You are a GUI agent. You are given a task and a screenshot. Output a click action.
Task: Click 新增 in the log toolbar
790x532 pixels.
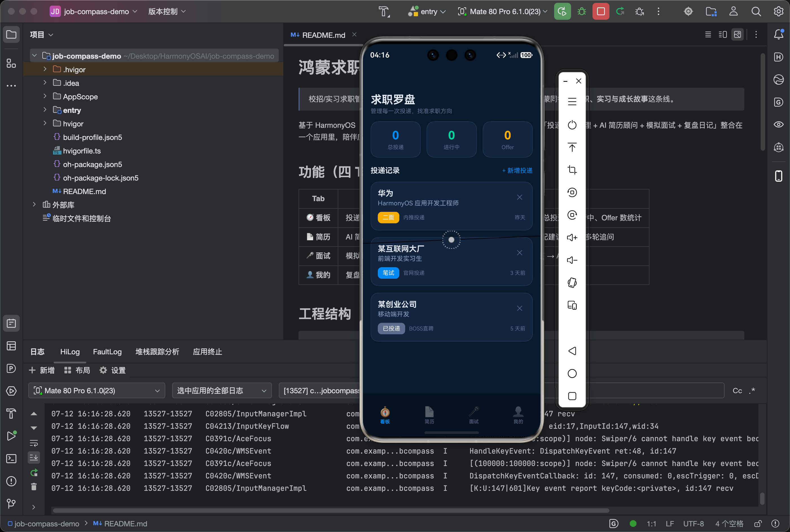coord(42,370)
